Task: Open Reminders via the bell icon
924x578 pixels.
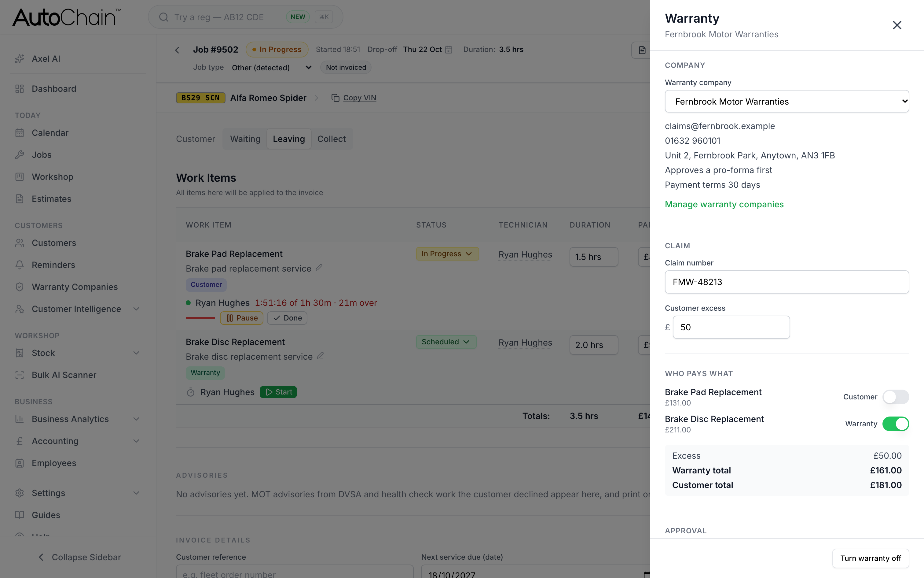Action: [x=20, y=265]
